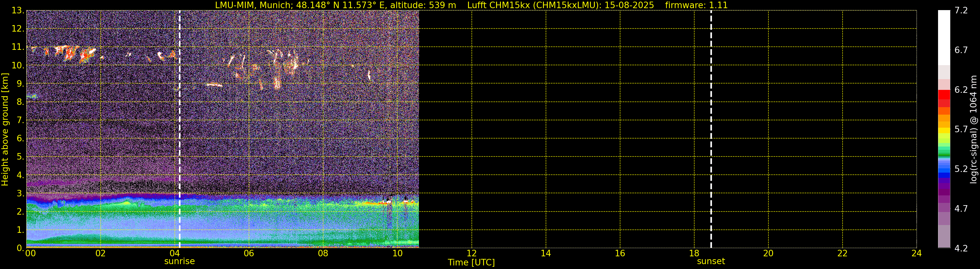This screenshot has width=980, height=269.
Task: Click the 'Height above ground [km]' axis label
Action: [5, 129]
